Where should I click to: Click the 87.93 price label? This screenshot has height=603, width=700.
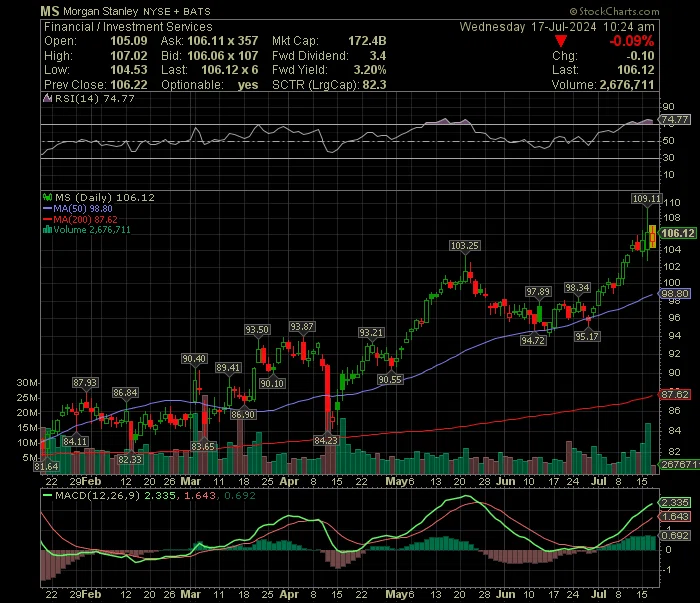[x=85, y=383]
